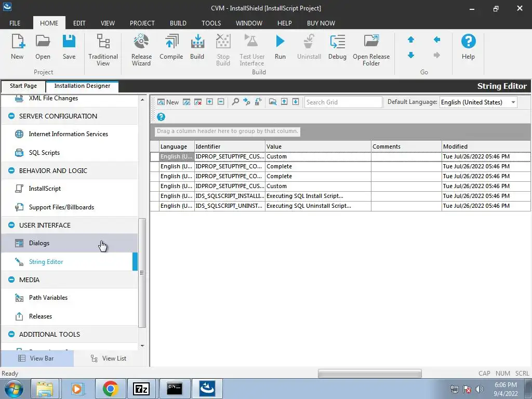Open the Path Variables view
This screenshot has height=399, width=532.
(x=69, y=298)
